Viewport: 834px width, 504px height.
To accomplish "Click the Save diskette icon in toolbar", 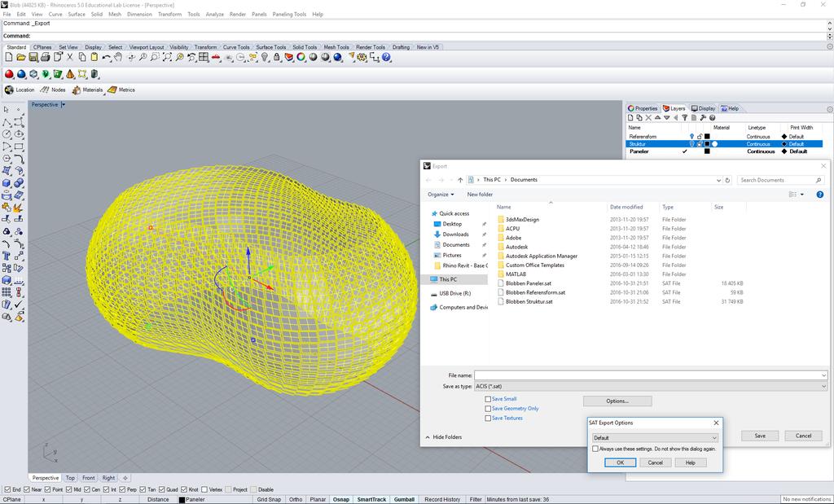I will pyautogui.click(x=33, y=58).
